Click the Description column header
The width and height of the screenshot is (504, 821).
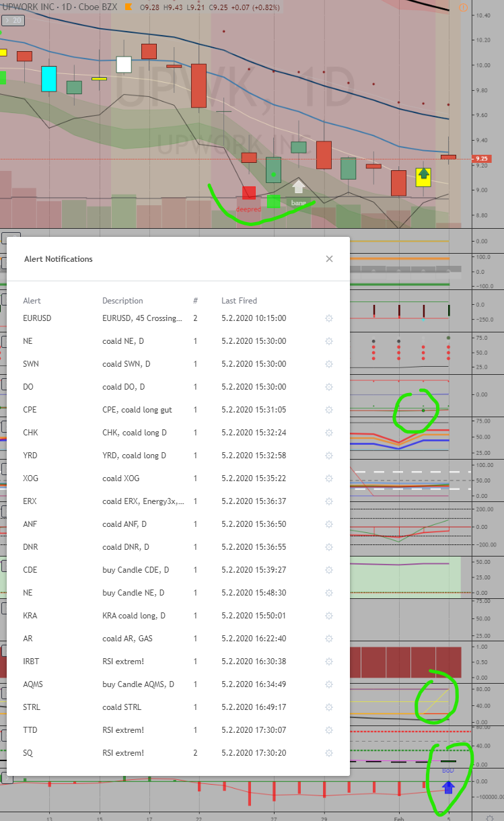[x=122, y=301]
